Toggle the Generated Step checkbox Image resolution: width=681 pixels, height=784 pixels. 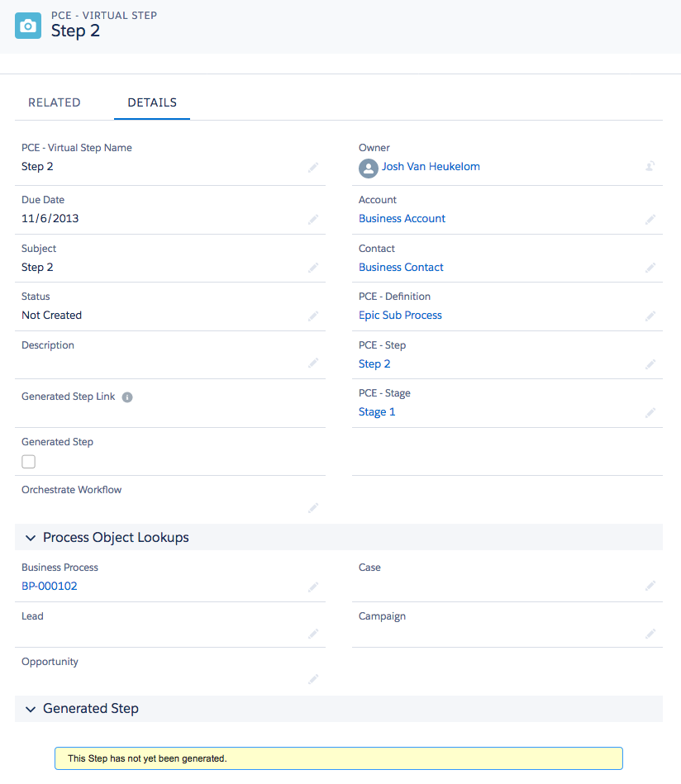28,461
